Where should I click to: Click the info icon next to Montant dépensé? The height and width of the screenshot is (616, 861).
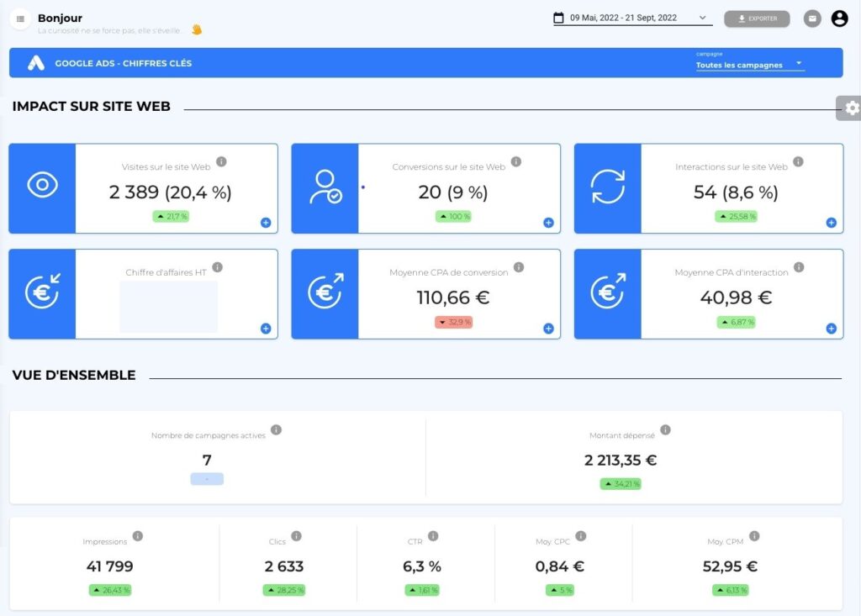665,429
